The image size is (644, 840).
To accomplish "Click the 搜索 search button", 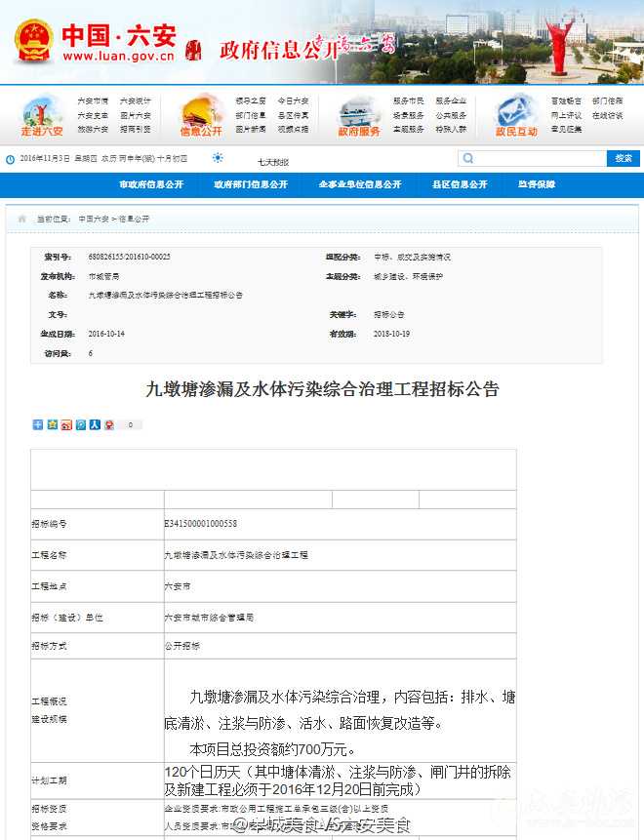I will (x=624, y=158).
